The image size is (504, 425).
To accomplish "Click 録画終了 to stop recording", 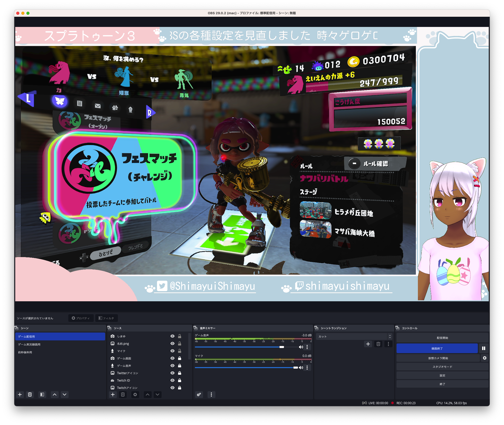I will tap(437, 348).
